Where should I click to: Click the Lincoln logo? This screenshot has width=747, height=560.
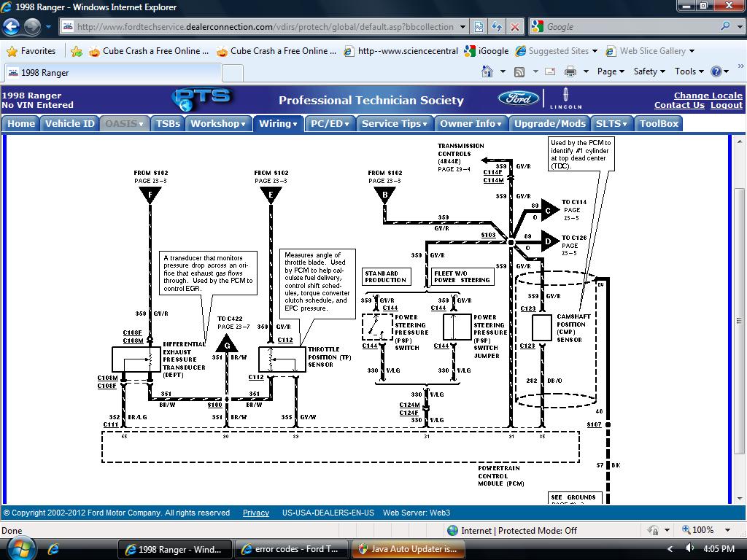point(565,98)
